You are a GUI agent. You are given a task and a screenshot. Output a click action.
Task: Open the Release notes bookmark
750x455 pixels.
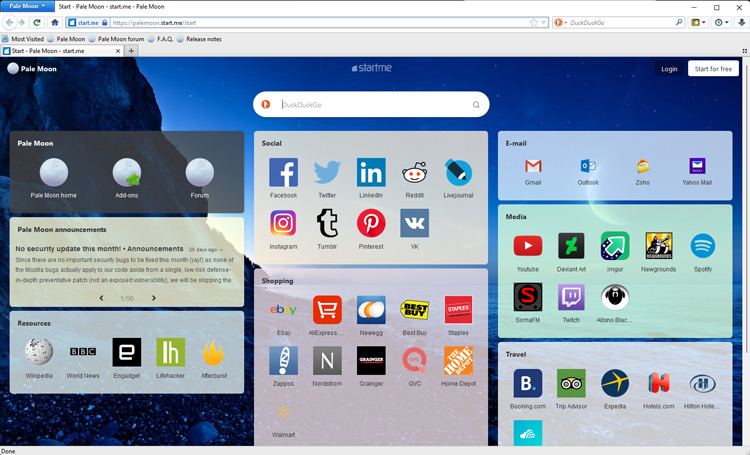tap(199, 39)
